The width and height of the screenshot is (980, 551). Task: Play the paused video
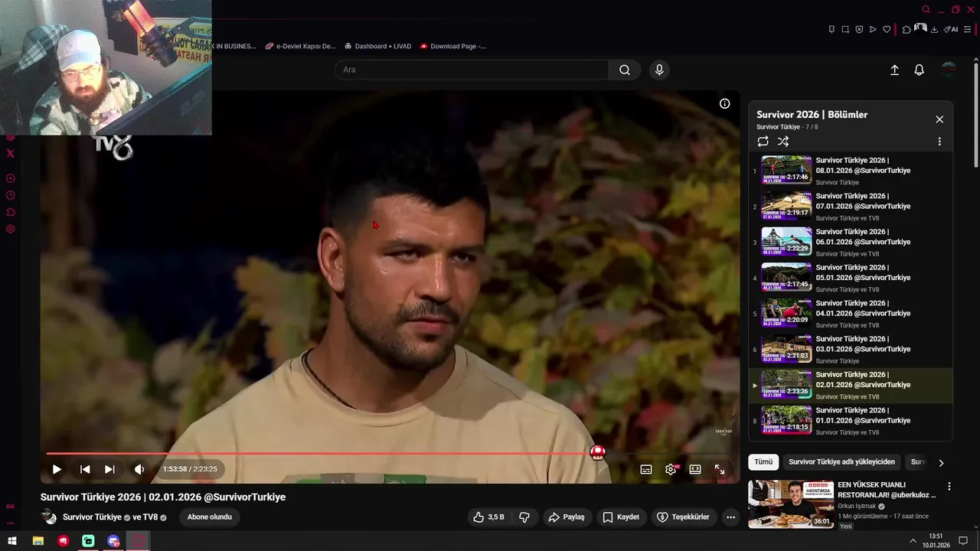tap(57, 469)
